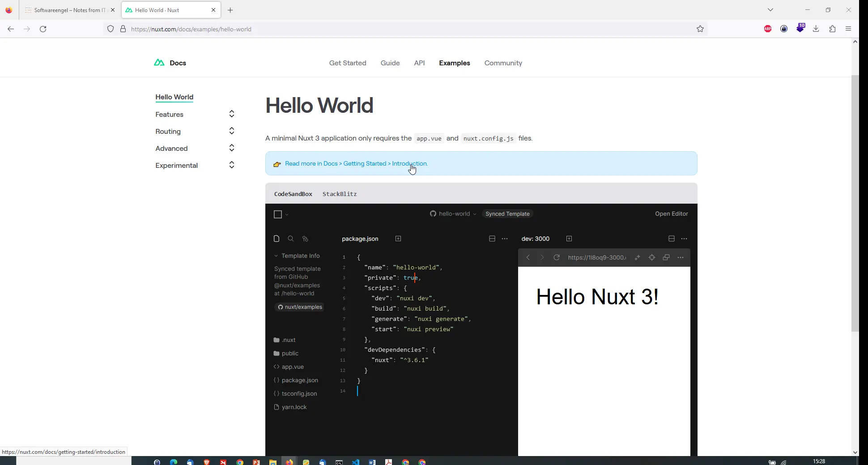Open the search icon in sandbox sidebar
The image size is (868, 465).
click(x=291, y=239)
